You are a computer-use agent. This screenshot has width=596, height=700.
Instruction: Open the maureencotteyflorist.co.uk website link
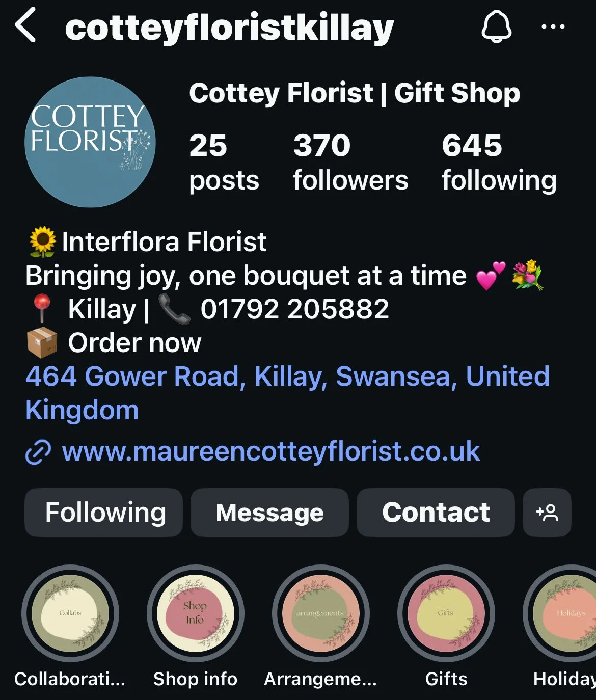click(x=270, y=452)
